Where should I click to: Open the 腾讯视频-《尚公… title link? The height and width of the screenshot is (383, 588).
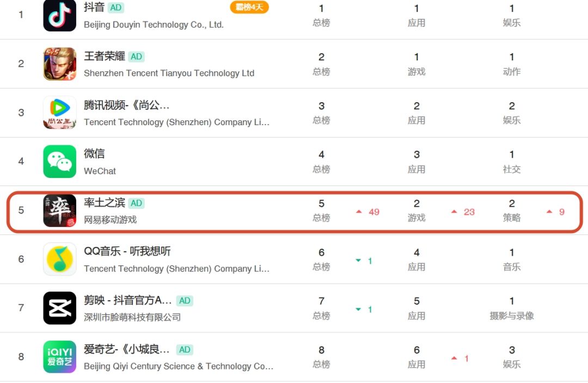click(127, 106)
